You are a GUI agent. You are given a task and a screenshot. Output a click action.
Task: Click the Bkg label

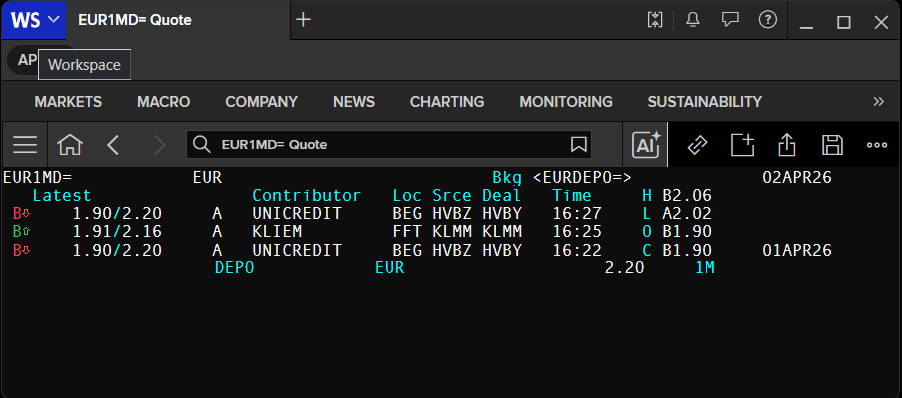[x=507, y=177]
